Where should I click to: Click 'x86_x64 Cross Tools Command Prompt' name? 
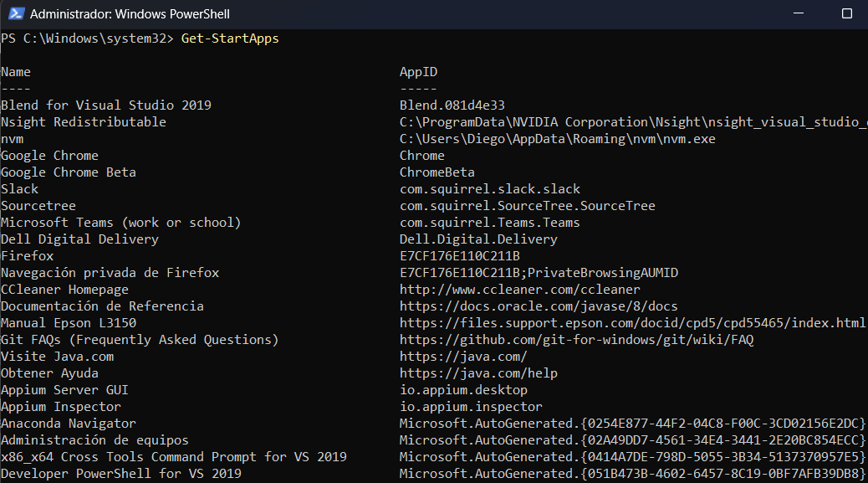174,457
